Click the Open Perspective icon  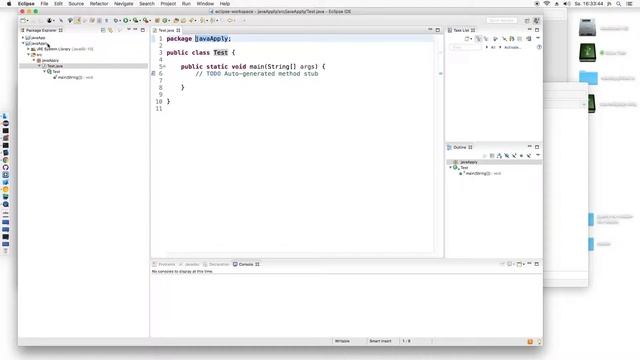(x=527, y=20)
